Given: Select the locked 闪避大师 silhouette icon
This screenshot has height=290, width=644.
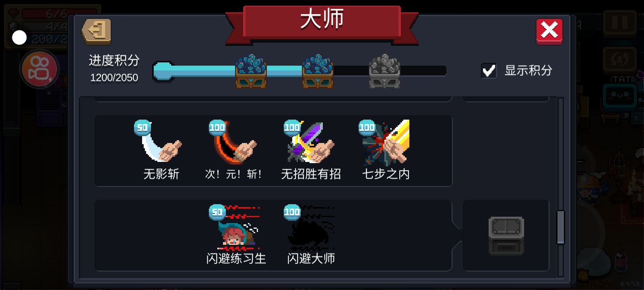Looking at the screenshot, I should (x=310, y=227).
